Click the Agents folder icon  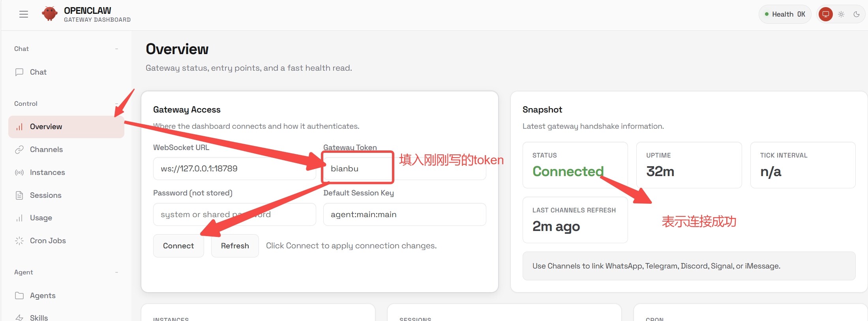point(19,296)
